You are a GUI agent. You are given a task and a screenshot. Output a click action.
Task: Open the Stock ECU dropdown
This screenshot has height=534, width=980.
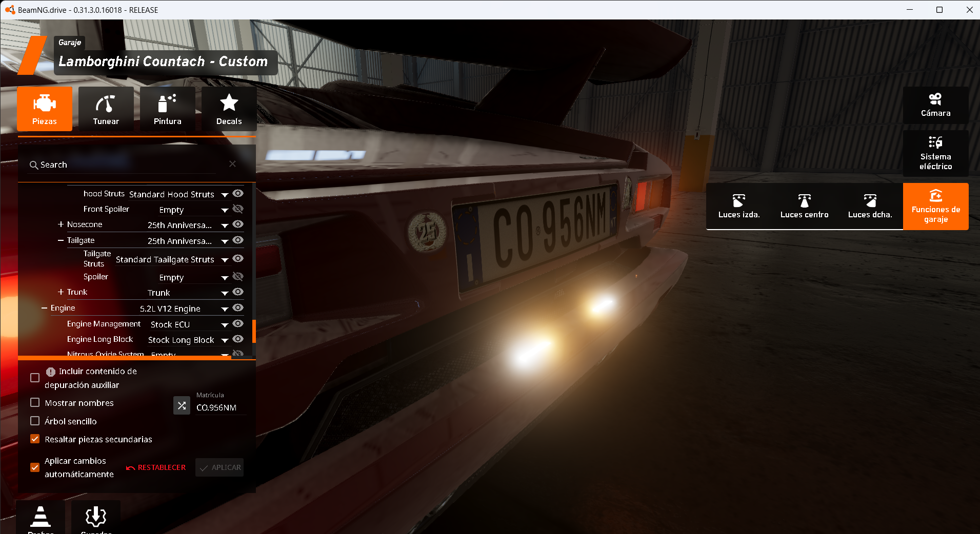tap(189, 325)
